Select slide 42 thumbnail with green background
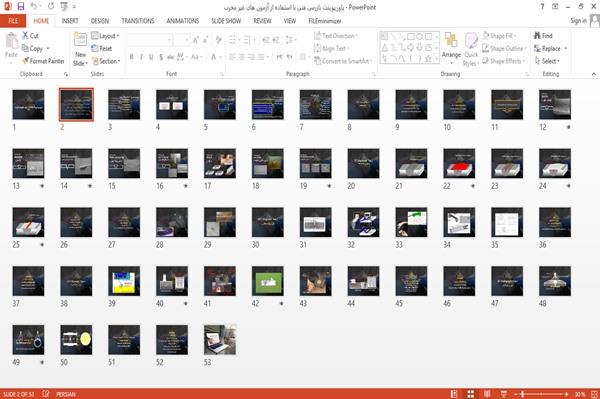Image resolution: width=600 pixels, height=399 pixels. 268,281
